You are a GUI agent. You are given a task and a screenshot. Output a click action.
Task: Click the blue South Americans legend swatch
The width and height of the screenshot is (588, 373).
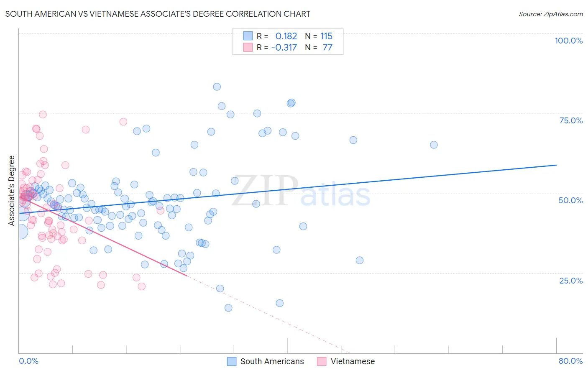pos(232,361)
